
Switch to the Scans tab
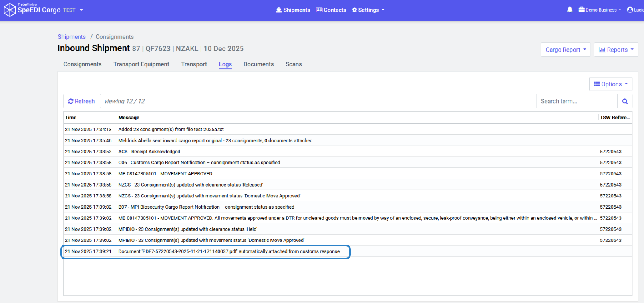point(294,64)
